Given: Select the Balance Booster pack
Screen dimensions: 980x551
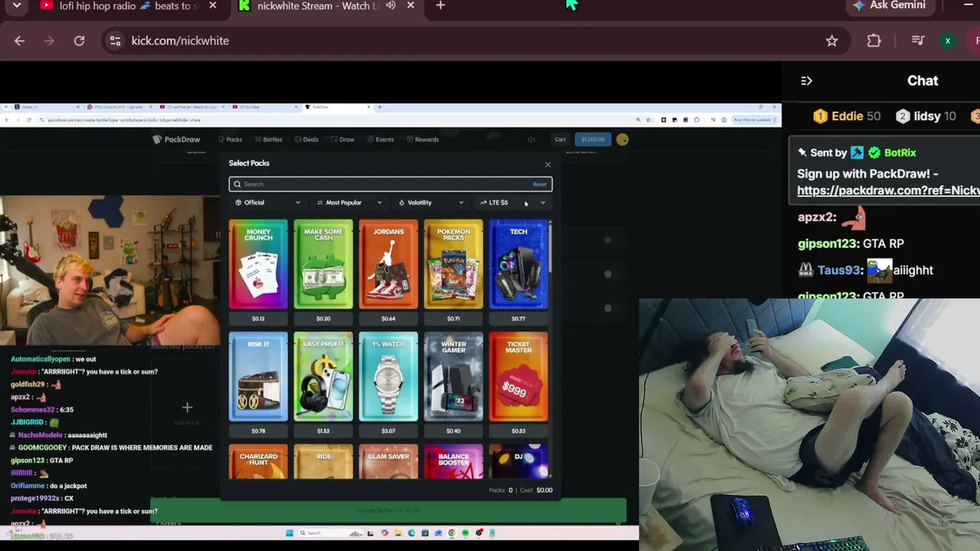Looking at the screenshot, I should point(453,461).
